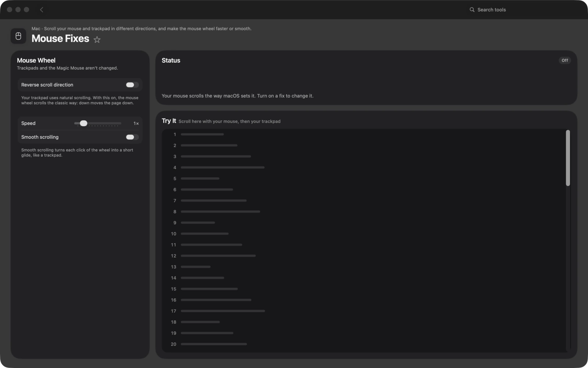Viewport: 588px width, 368px height.
Task: Click the Smooth scrolling label
Action: click(40, 137)
